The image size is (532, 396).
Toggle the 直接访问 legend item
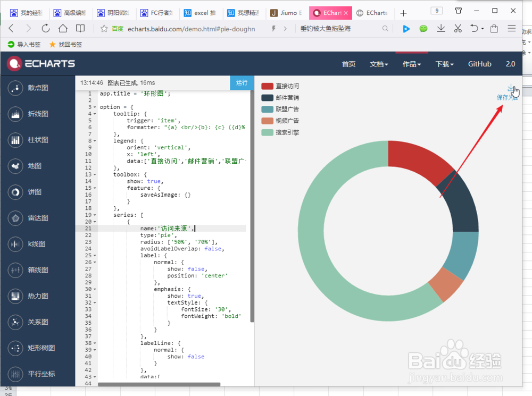[x=280, y=86]
